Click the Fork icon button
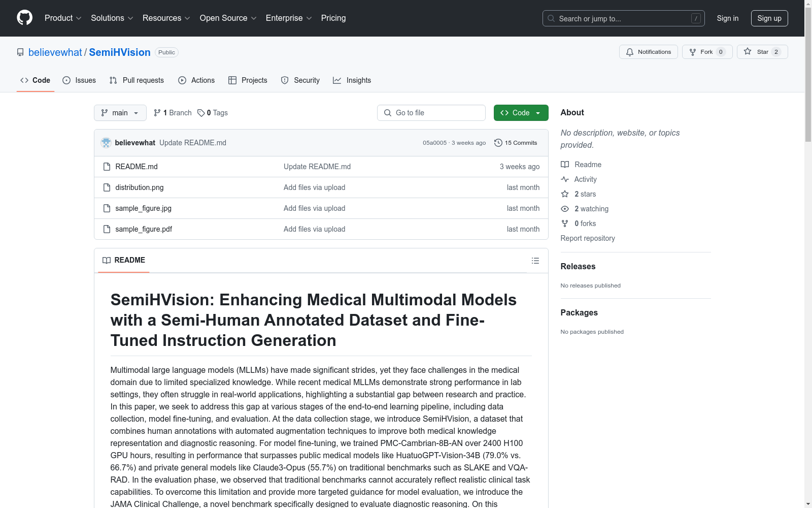This screenshot has height=508, width=812. tap(693, 52)
